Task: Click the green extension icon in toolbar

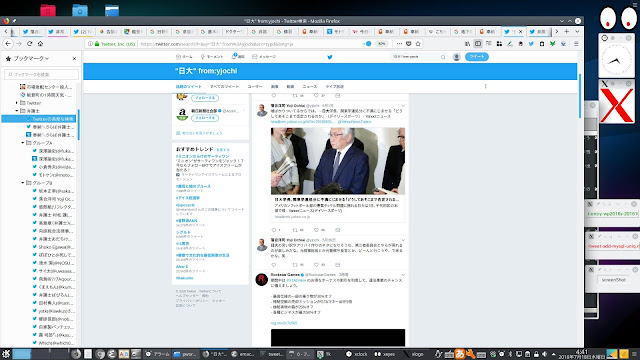Action: 552,44
